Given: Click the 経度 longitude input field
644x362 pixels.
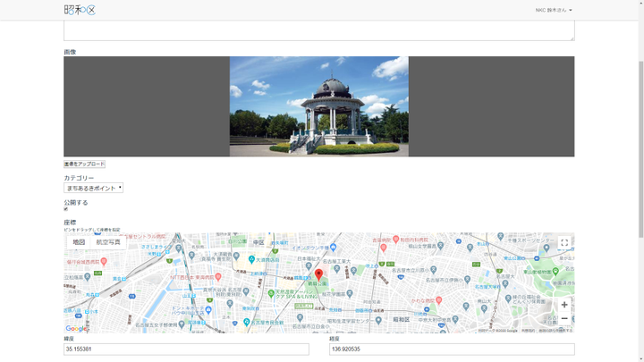Looking at the screenshot, I should [x=452, y=349].
